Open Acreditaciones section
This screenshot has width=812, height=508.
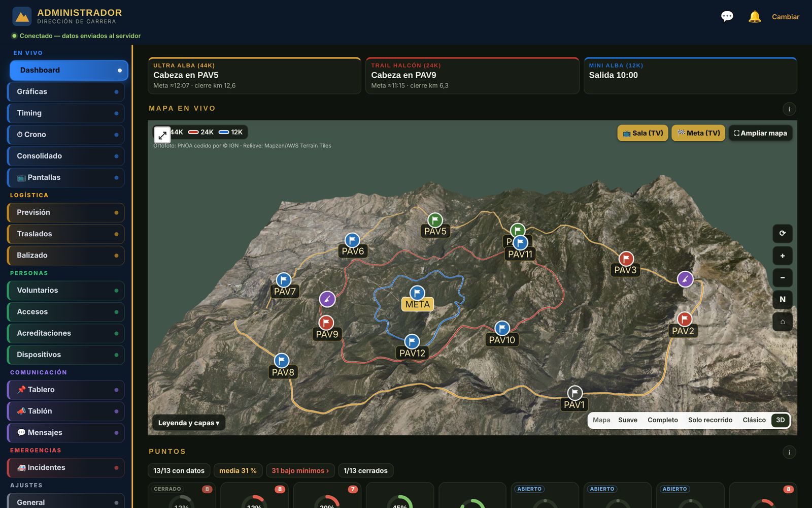[66, 333]
